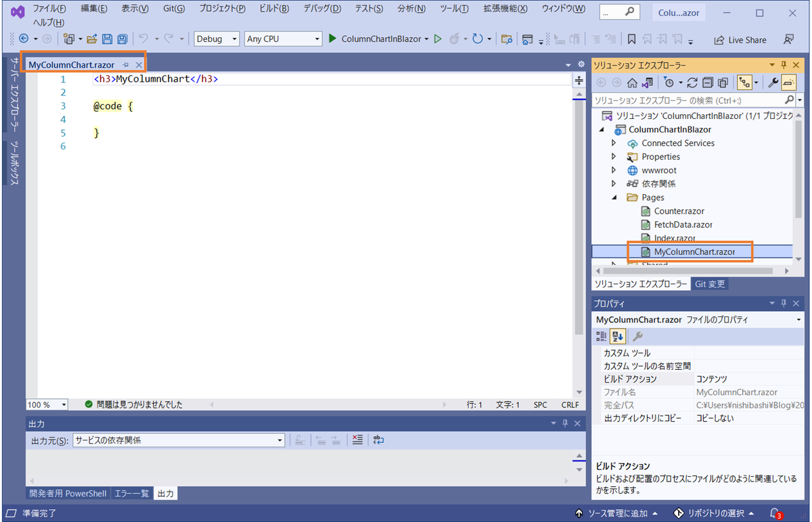Click the editor settings gear icon

581,64
